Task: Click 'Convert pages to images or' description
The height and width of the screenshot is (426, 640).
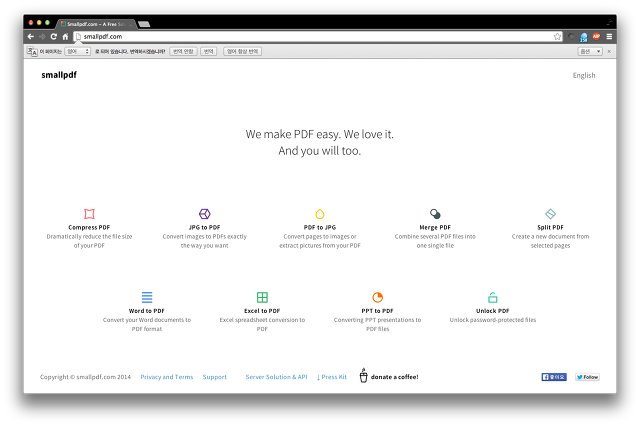Action: (x=320, y=237)
